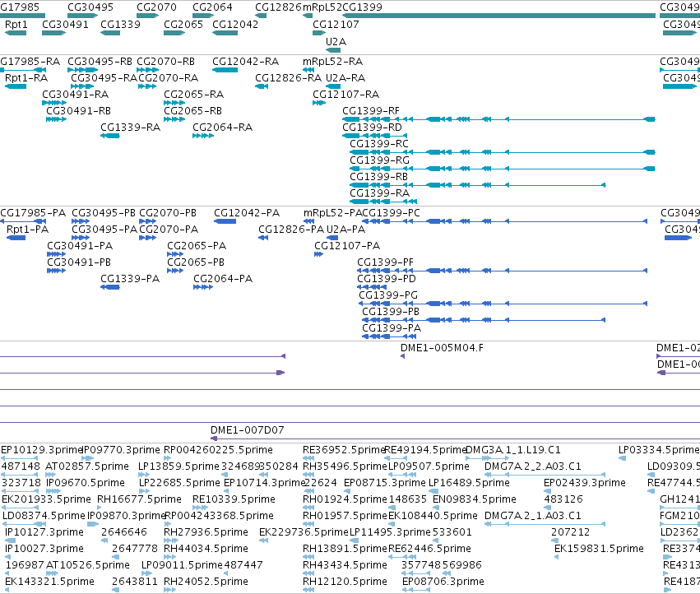Click the CG12042 gene label
The height and width of the screenshot is (594, 700).
click(235, 25)
